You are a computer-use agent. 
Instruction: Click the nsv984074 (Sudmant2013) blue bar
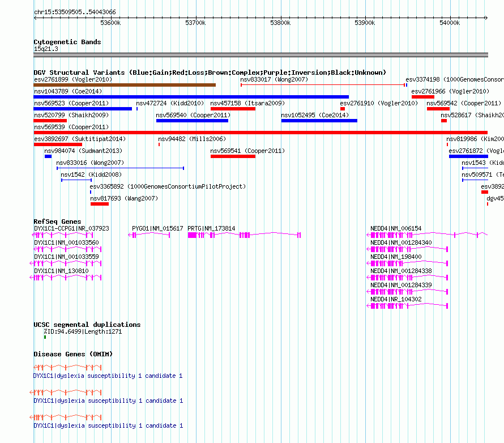click(x=48, y=156)
